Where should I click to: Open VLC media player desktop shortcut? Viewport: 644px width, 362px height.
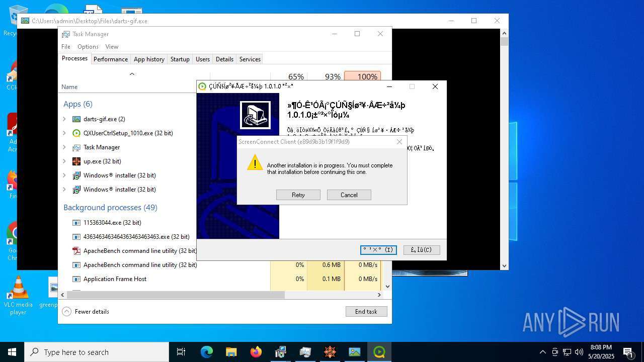point(18,296)
